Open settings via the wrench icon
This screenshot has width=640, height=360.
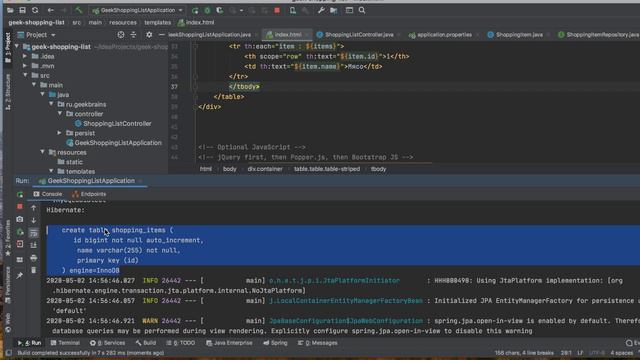point(321,10)
